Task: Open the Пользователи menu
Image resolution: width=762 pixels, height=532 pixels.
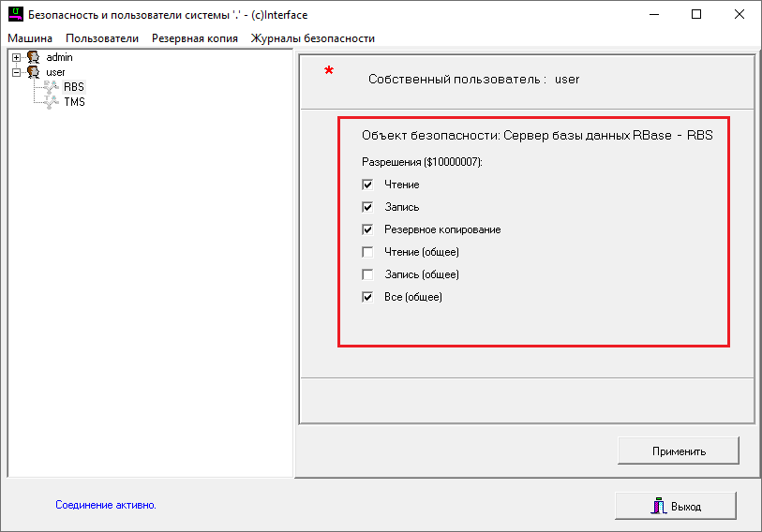Action: (x=102, y=38)
